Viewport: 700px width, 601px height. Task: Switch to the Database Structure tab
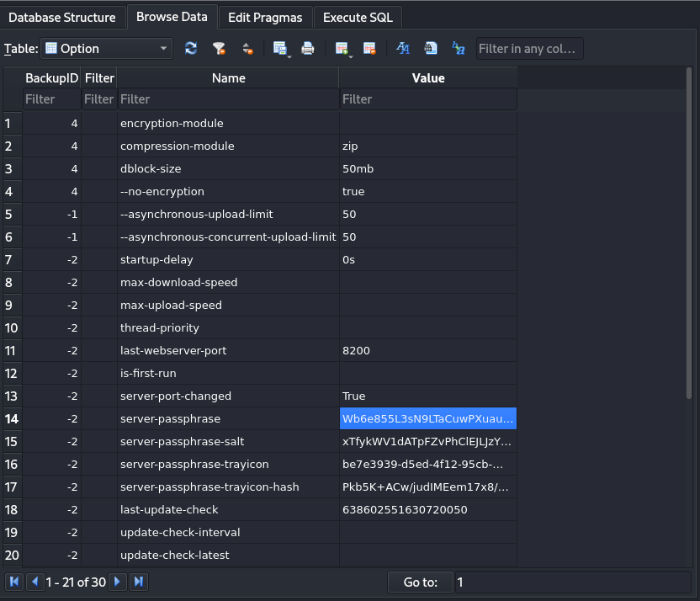pos(62,17)
